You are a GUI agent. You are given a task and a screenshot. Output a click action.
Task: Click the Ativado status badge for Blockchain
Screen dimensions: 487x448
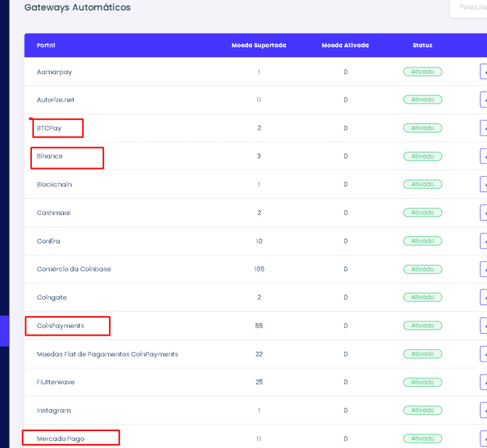point(422,184)
